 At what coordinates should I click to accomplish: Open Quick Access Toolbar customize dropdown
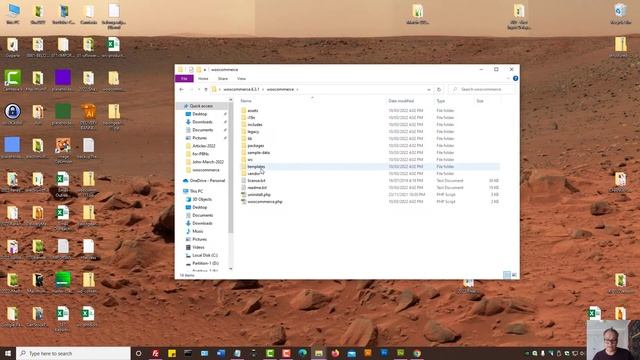click(205, 70)
